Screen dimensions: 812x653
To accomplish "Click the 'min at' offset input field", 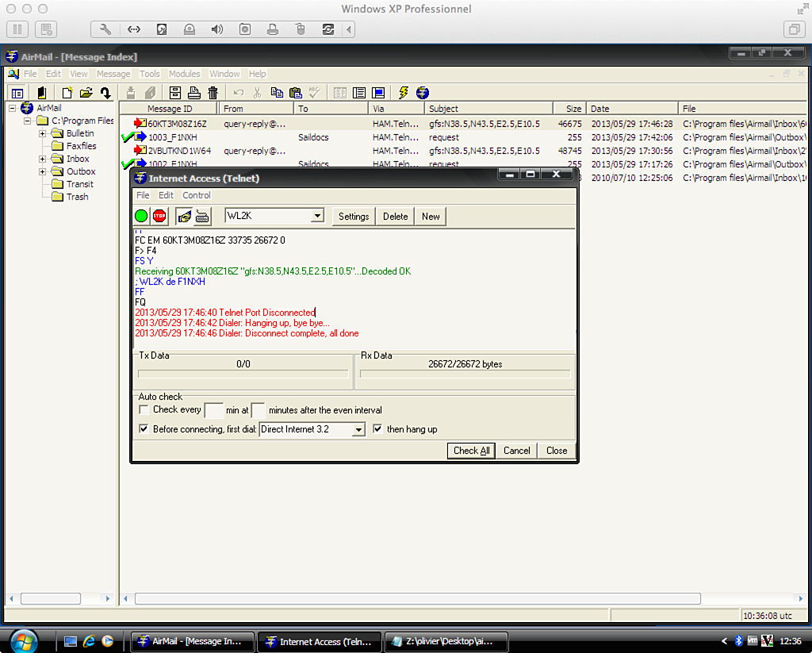I will point(258,410).
